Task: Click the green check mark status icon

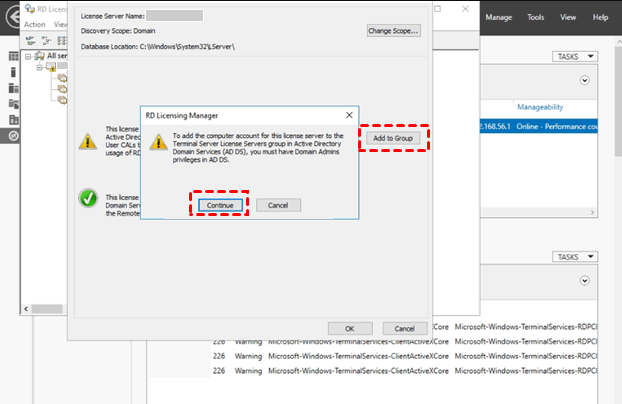Action: pos(88,198)
